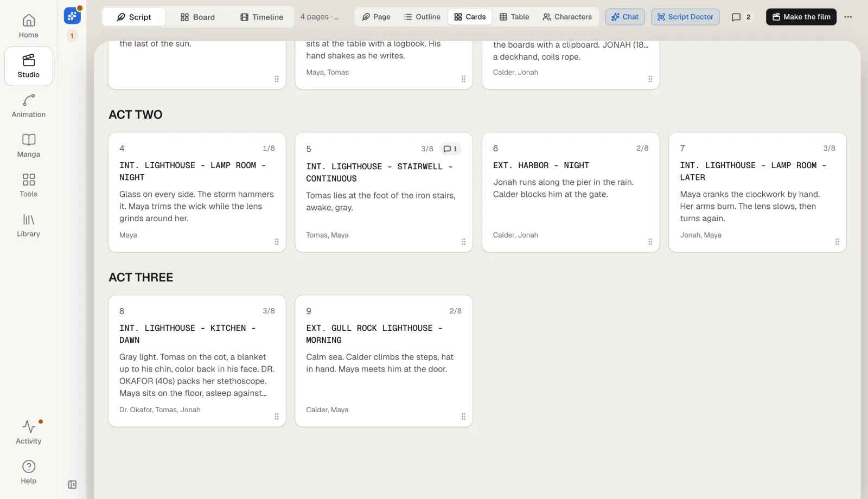Click 'Calm sea. Calder climbs' description

pyautogui.click(x=380, y=363)
